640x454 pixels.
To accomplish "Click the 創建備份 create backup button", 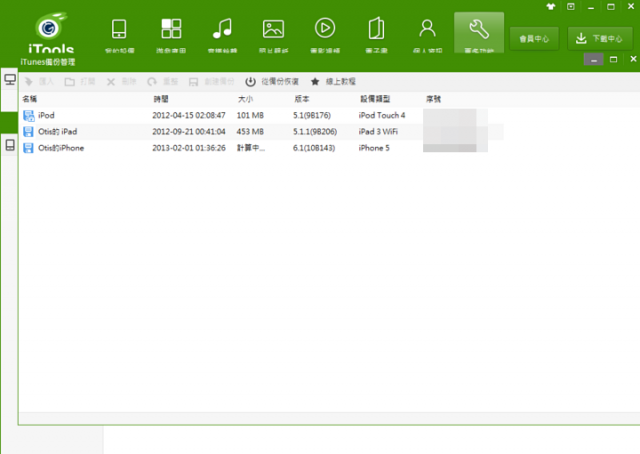I will pos(211,82).
